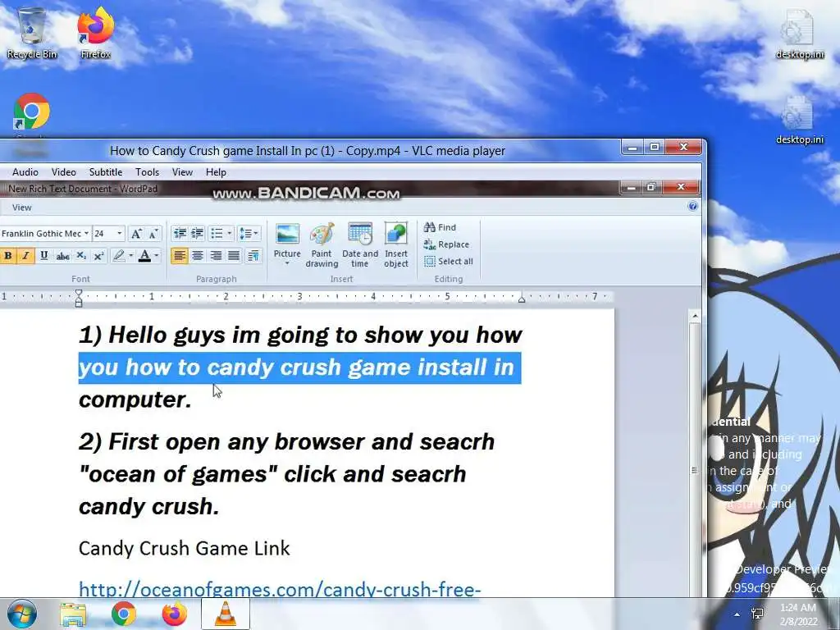
Task: Open the Windows Start button
Action: tap(22, 614)
